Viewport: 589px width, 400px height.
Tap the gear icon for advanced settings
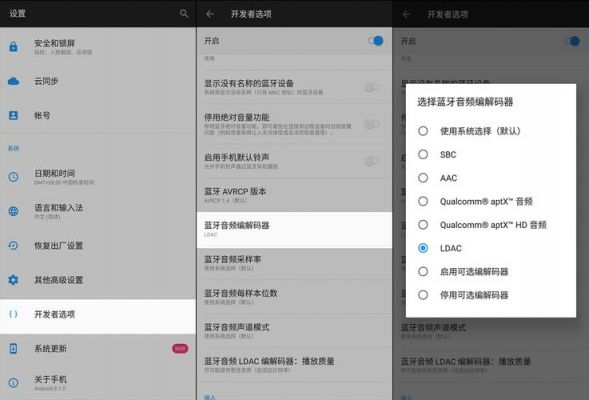coord(13,280)
